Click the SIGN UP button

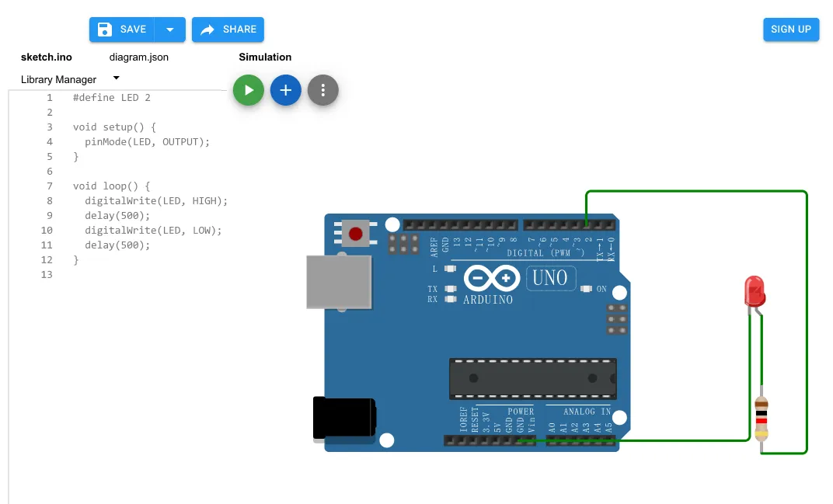coord(791,30)
